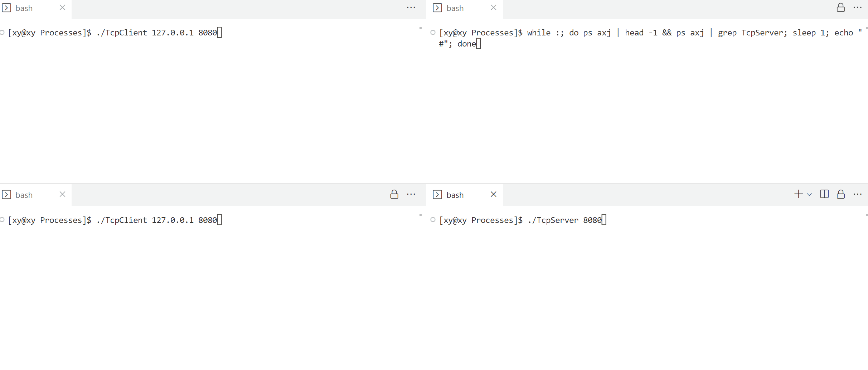Toggle lock on the top-right terminal group
This screenshot has height=370, width=868.
click(x=841, y=8)
